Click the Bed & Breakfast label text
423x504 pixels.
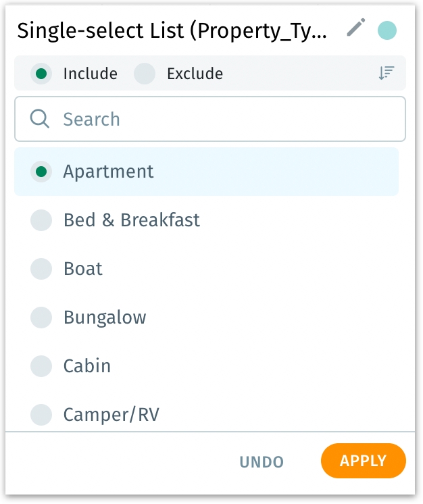tap(132, 220)
